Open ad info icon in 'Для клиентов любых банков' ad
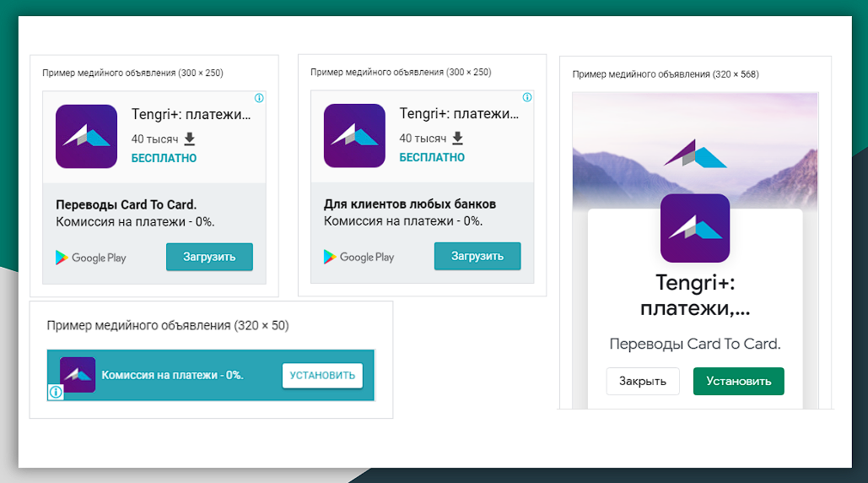 (x=527, y=97)
